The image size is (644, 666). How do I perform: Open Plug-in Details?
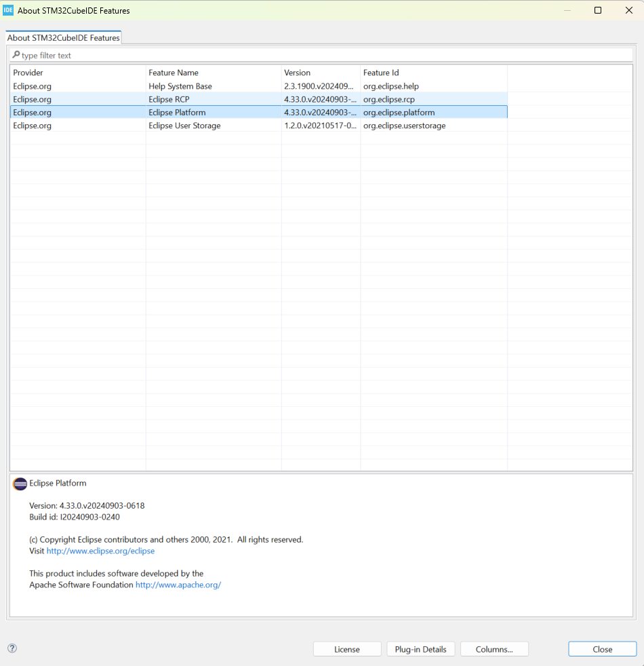tap(421, 649)
